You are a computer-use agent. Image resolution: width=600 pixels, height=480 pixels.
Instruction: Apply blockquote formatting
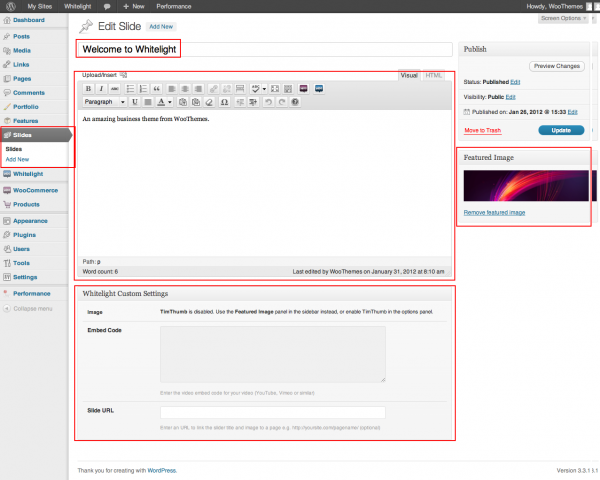(x=157, y=89)
